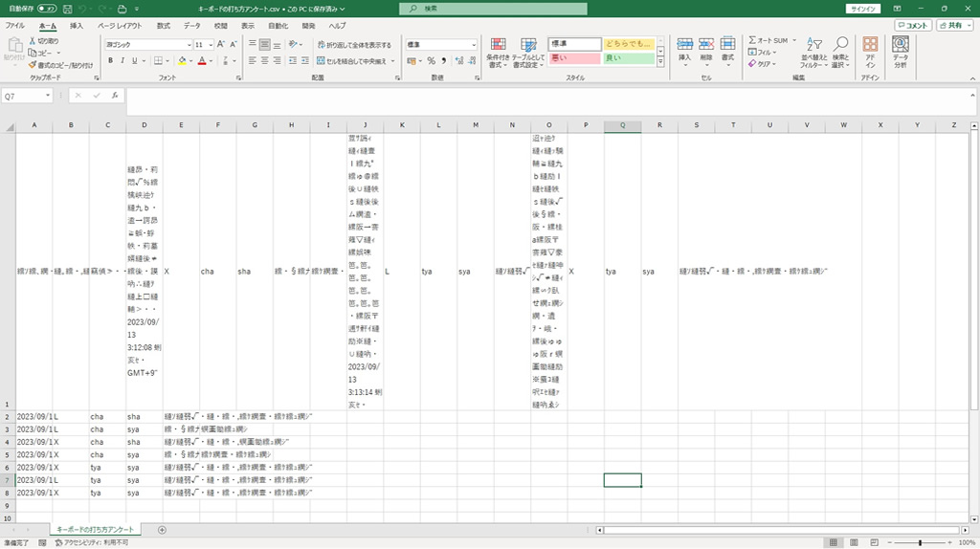The height and width of the screenshot is (549, 980).
Task: Click the Analyze Data icon
Action: pos(900,52)
